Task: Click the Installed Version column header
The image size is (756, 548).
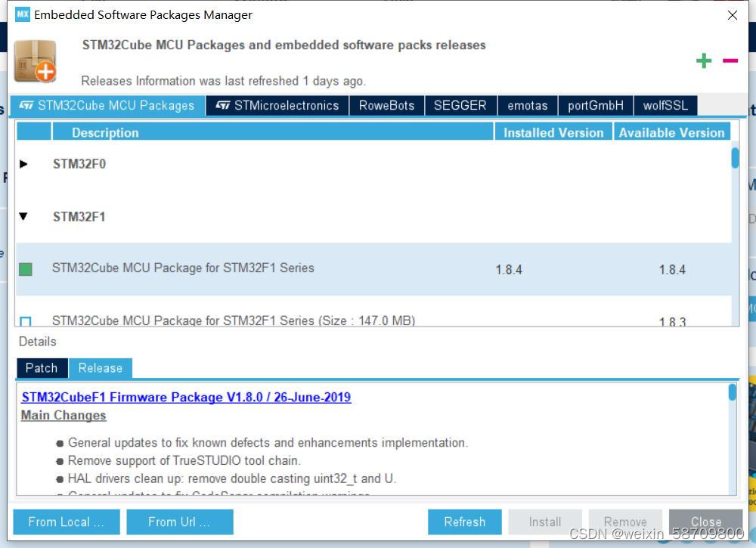Action: click(x=553, y=132)
